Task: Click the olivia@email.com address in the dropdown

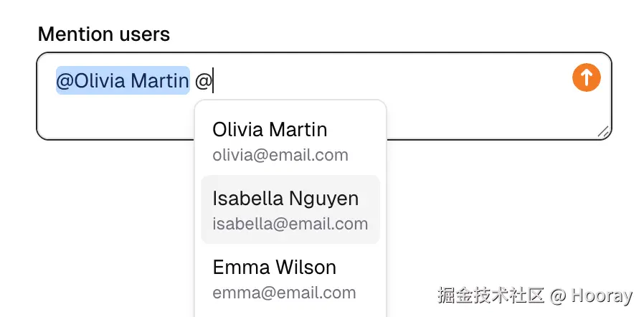Action: (x=280, y=155)
